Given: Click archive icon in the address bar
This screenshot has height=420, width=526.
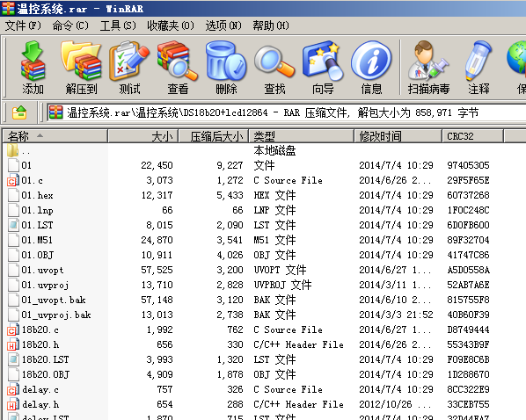Looking at the screenshot, I should [x=55, y=112].
